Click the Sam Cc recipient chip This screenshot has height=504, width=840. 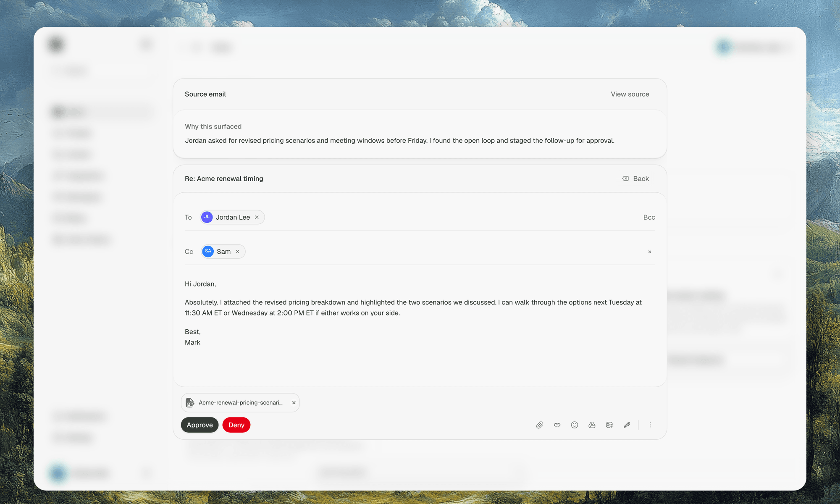[223, 252]
